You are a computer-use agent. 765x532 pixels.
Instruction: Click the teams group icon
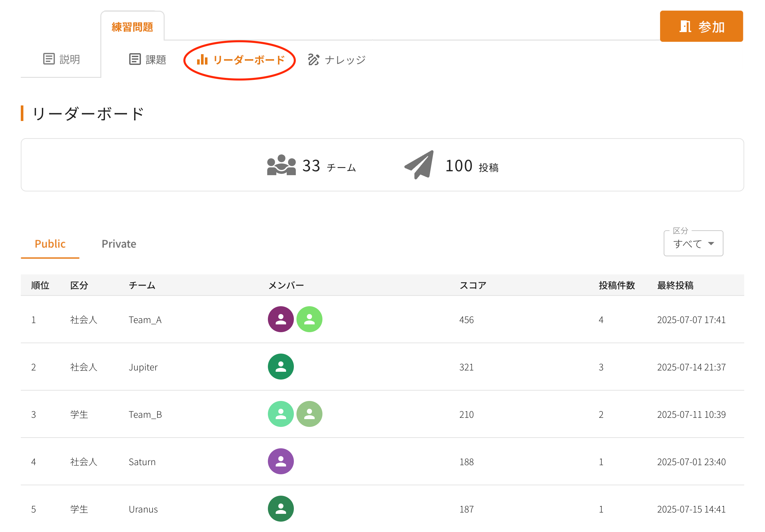coord(281,165)
